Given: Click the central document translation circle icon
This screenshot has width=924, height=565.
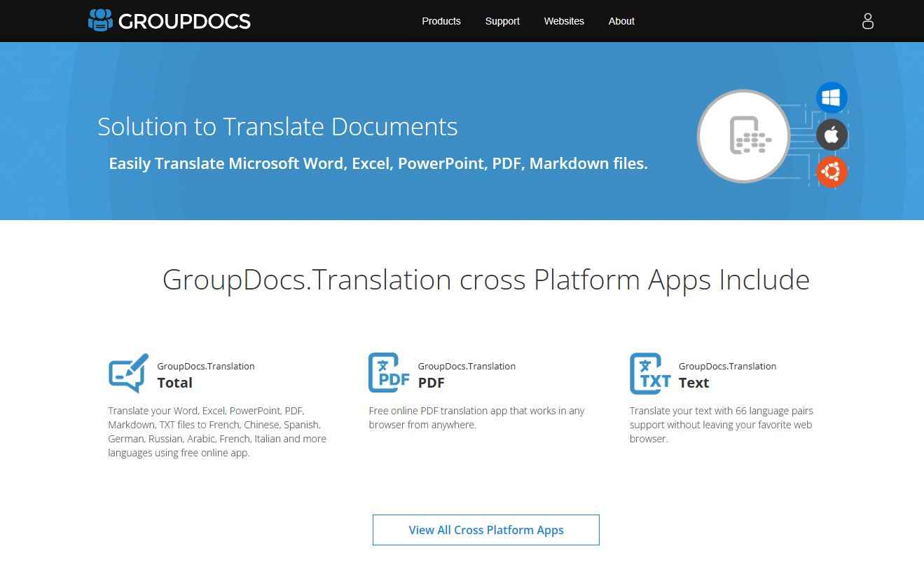Looking at the screenshot, I should click(743, 136).
